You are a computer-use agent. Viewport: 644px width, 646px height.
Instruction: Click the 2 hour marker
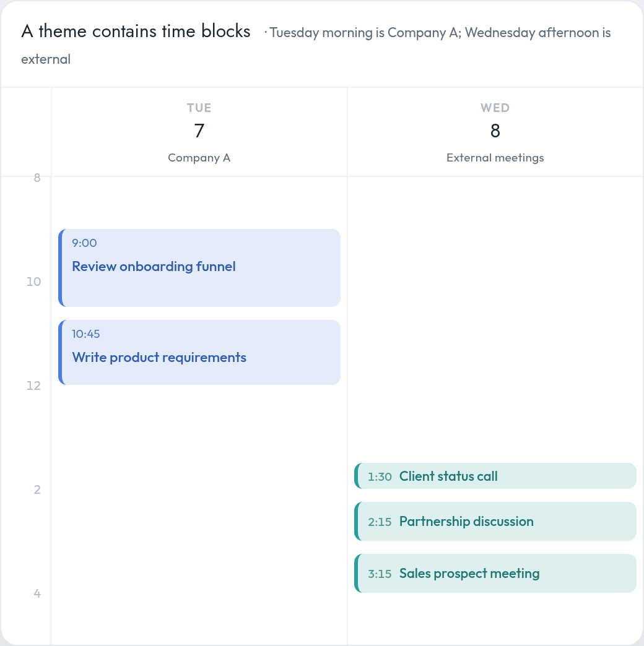37,489
